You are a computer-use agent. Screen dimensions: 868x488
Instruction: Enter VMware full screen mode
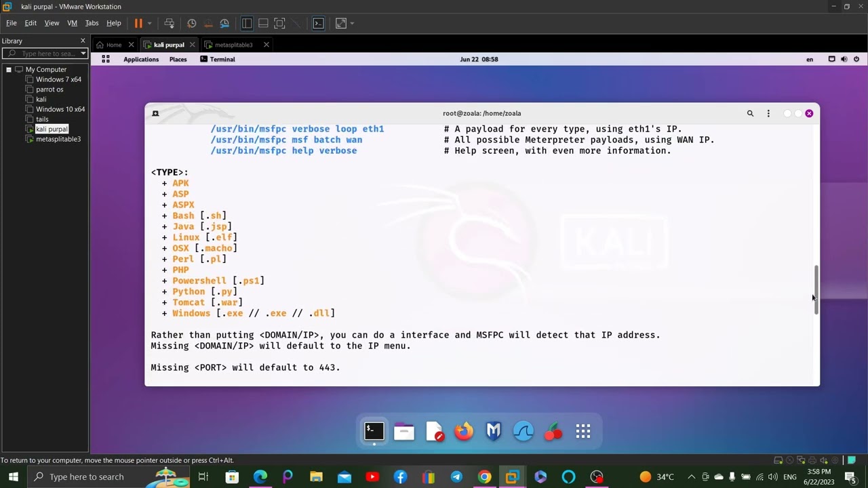tap(279, 23)
